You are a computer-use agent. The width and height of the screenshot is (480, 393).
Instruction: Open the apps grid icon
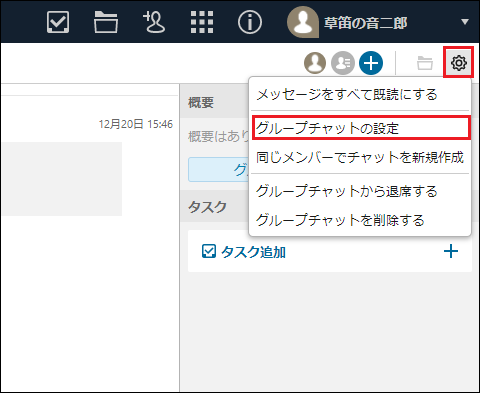tap(202, 22)
